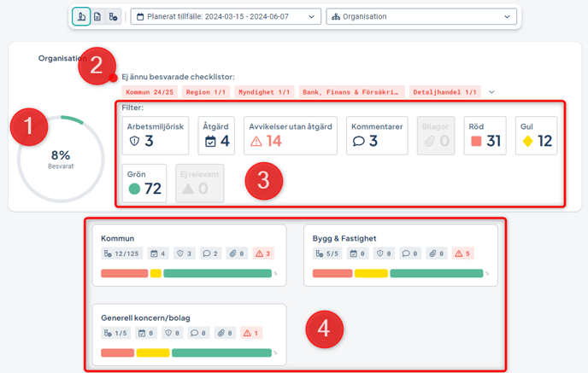Click the Kommentarer speech bubble filter

376,135
